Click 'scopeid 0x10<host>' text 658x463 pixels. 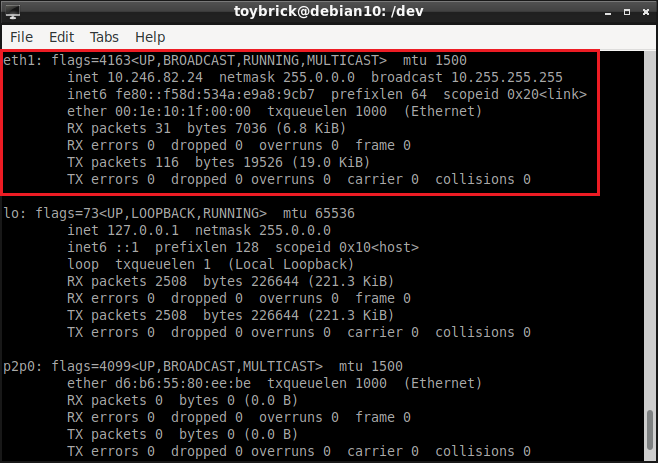[347, 247]
